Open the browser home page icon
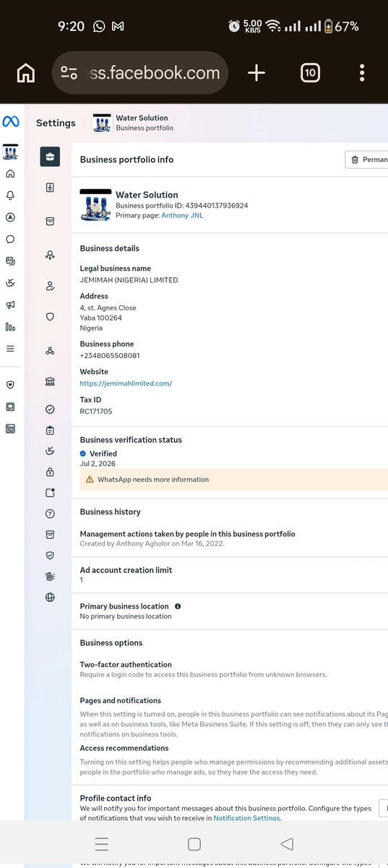 pos(25,72)
